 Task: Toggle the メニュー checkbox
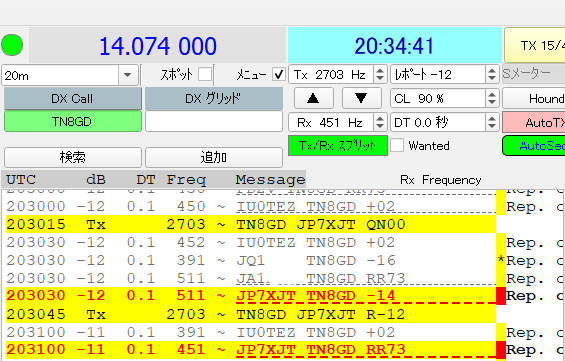pyautogui.click(x=279, y=75)
